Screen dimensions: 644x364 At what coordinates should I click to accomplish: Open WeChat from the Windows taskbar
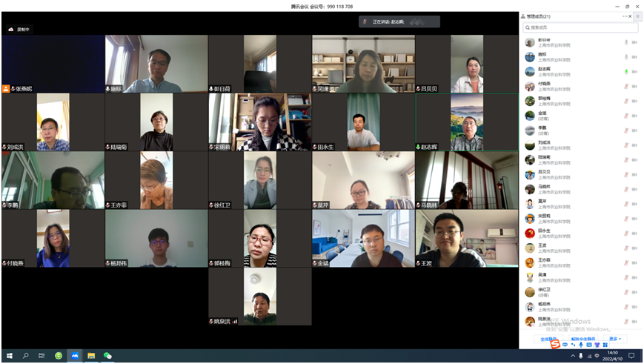tap(107, 356)
